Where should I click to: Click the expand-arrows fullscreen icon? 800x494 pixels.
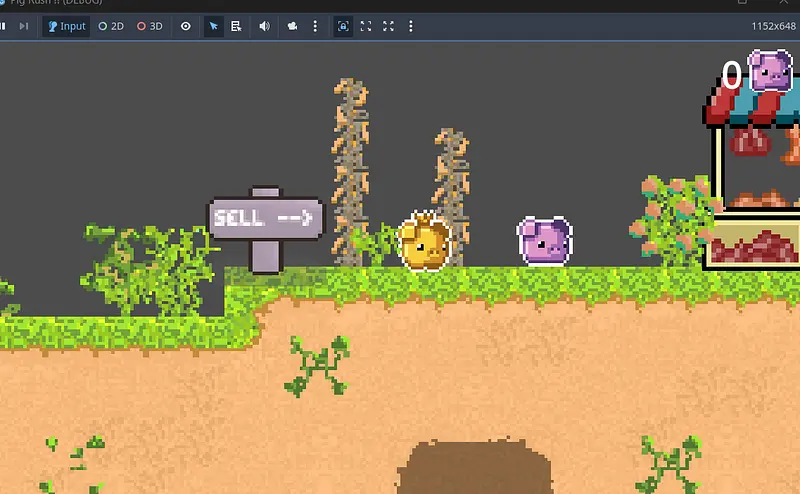tap(388, 26)
